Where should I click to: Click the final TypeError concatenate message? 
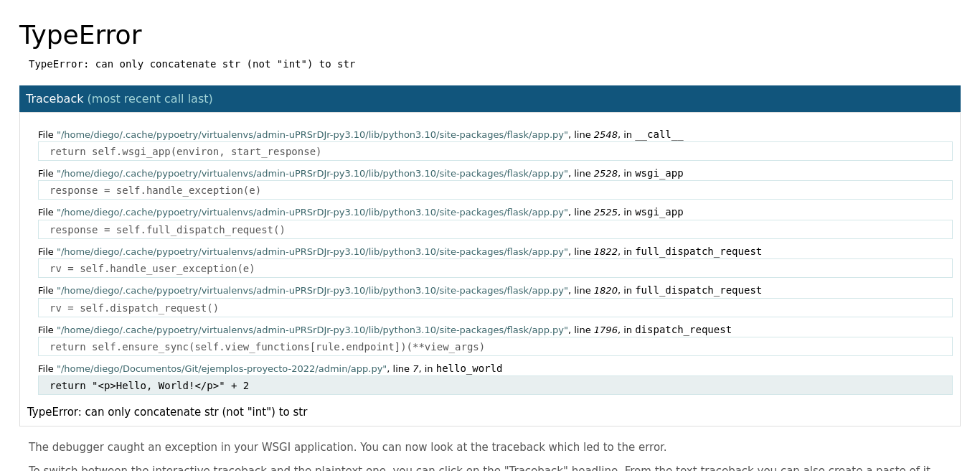click(x=167, y=411)
